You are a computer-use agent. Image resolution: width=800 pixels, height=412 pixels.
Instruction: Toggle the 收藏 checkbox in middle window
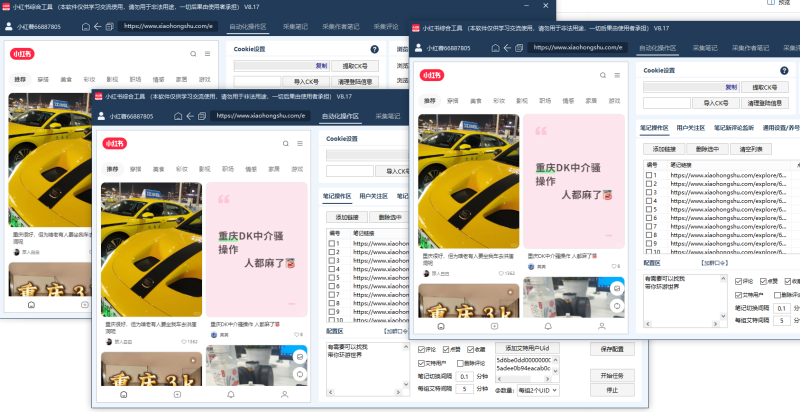coord(470,350)
